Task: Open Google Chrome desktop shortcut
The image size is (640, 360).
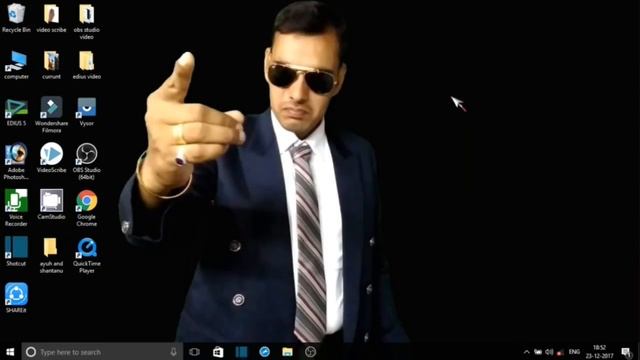Action: 87,208
